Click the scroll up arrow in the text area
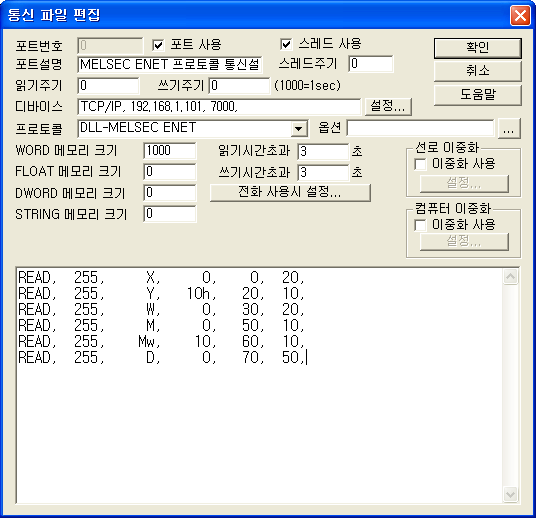 click(x=510, y=277)
